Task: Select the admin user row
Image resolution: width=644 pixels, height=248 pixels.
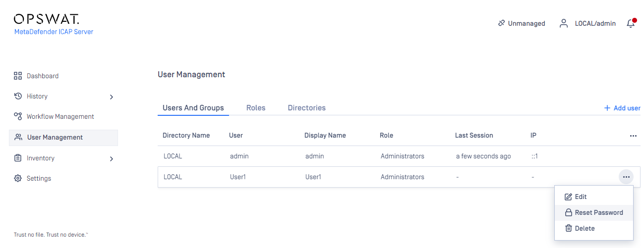Action: (x=399, y=156)
